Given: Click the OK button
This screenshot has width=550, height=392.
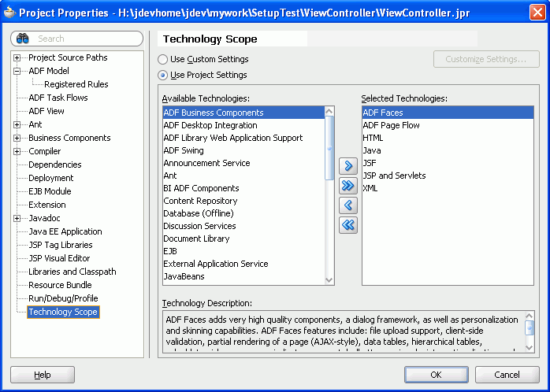Looking at the screenshot, I should point(437,375).
